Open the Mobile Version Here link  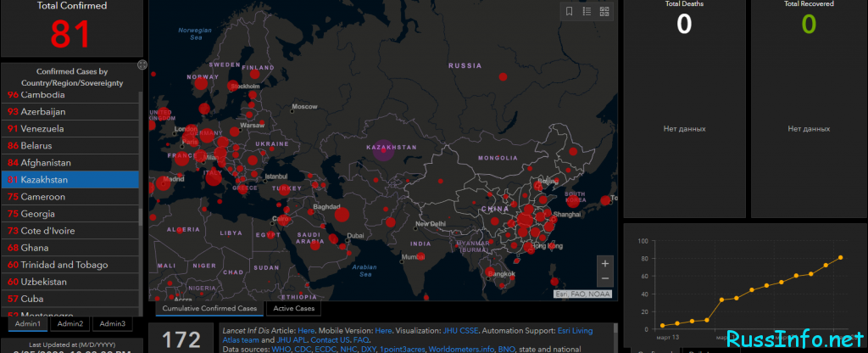(382, 330)
